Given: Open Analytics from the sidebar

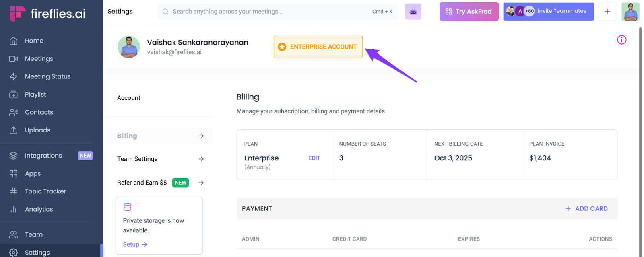Looking at the screenshot, I should point(39,209).
